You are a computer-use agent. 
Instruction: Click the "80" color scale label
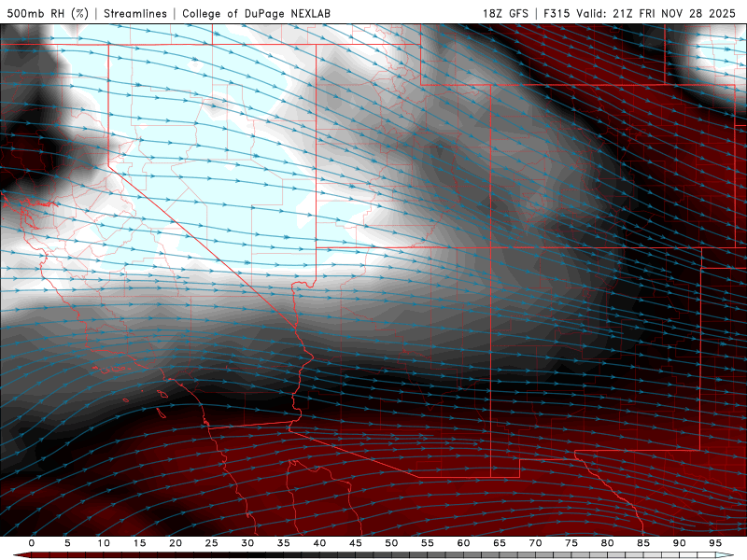(608, 543)
